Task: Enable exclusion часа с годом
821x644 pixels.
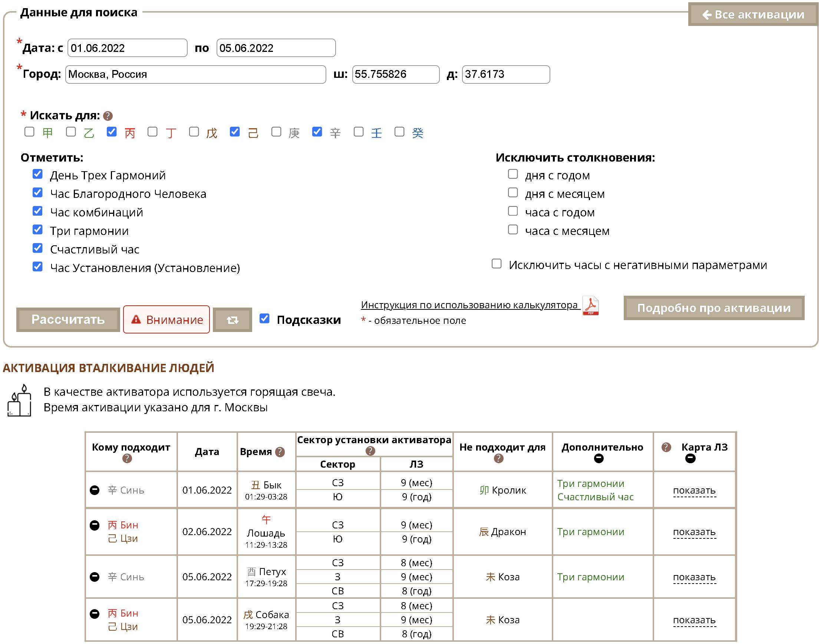Action: (x=513, y=211)
